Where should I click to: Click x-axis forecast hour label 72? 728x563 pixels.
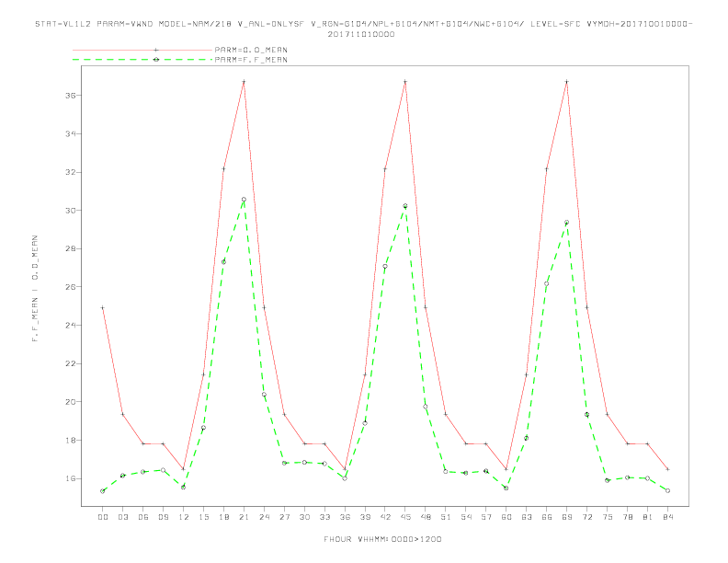pyautogui.click(x=586, y=517)
